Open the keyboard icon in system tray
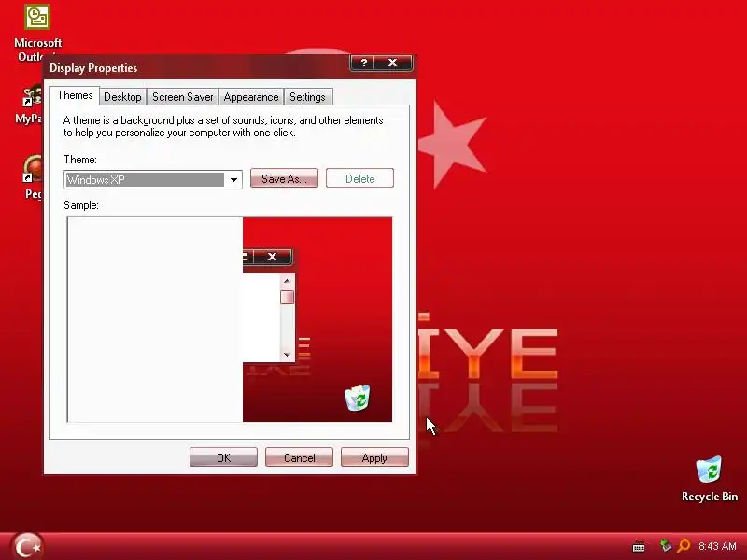Image resolution: width=747 pixels, height=560 pixels. tap(639, 546)
